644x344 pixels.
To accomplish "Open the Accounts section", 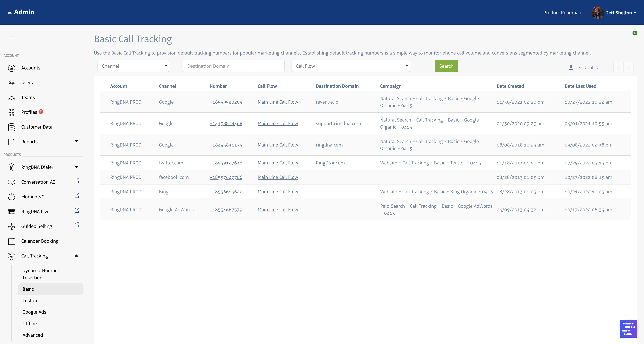I will point(31,68).
